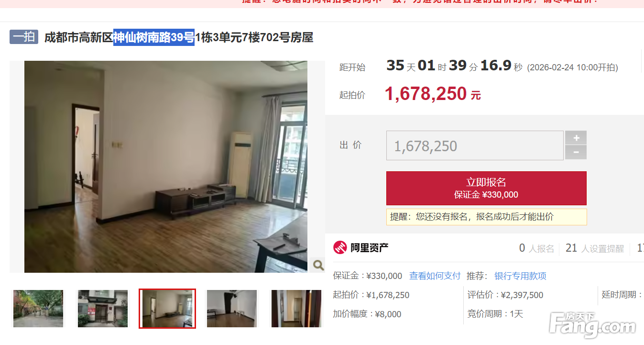This screenshot has width=644, height=345.
Task: Click the 1,678,250 元 starting price
Action: click(x=433, y=94)
